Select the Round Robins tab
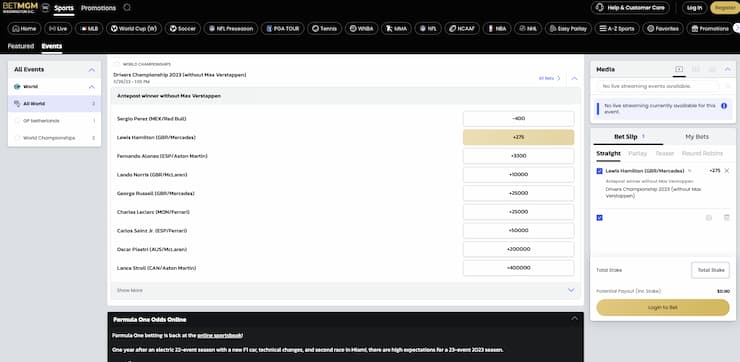The image size is (740, 362). pos(702,153)
